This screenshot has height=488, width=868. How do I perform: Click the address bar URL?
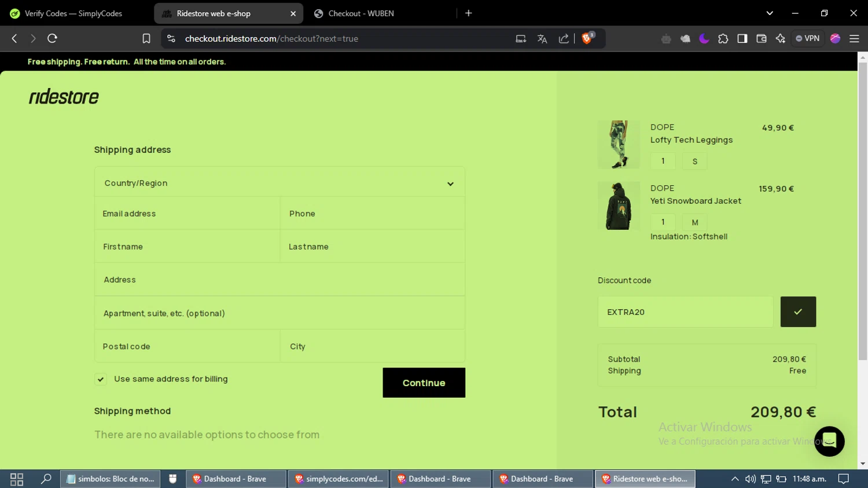(271, 39)
